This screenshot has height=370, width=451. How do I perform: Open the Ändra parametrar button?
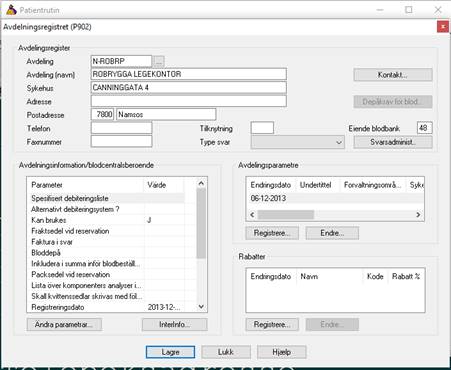point(64,324)
